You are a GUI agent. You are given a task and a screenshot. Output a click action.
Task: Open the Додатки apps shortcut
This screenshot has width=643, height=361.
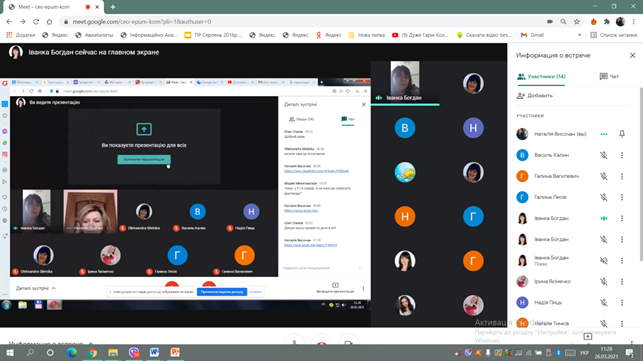[x=21, y=35]
